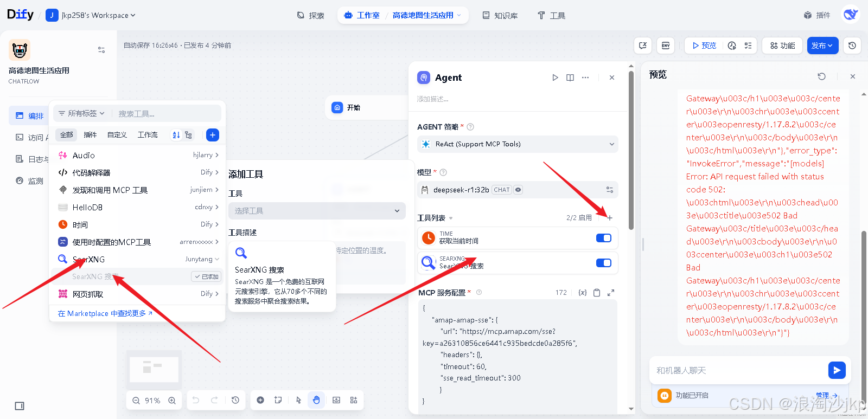Click the 搜索工具 search field
This screenshot has width=868, height=419.
(167, 114)
